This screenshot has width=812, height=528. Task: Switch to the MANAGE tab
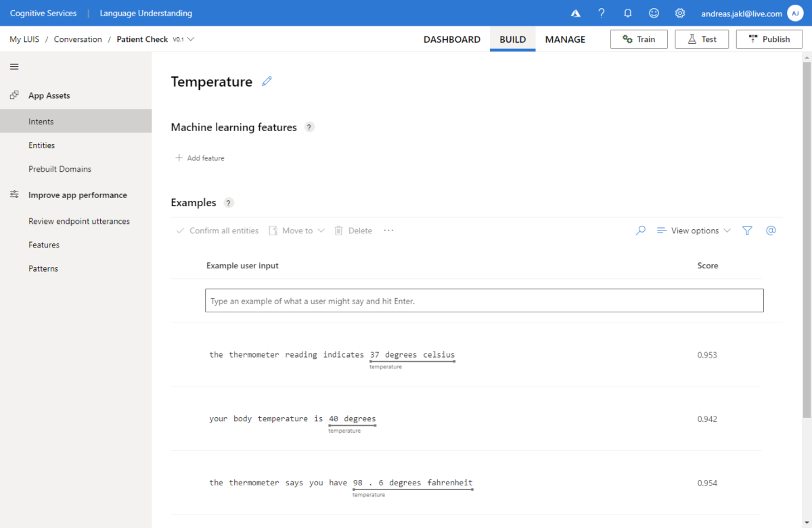tap(565, 39)
